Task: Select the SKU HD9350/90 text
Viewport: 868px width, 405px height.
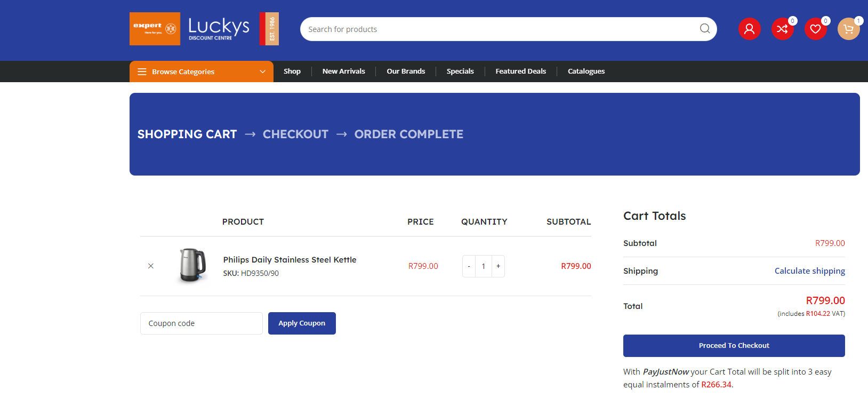Action: coord(251,273)
